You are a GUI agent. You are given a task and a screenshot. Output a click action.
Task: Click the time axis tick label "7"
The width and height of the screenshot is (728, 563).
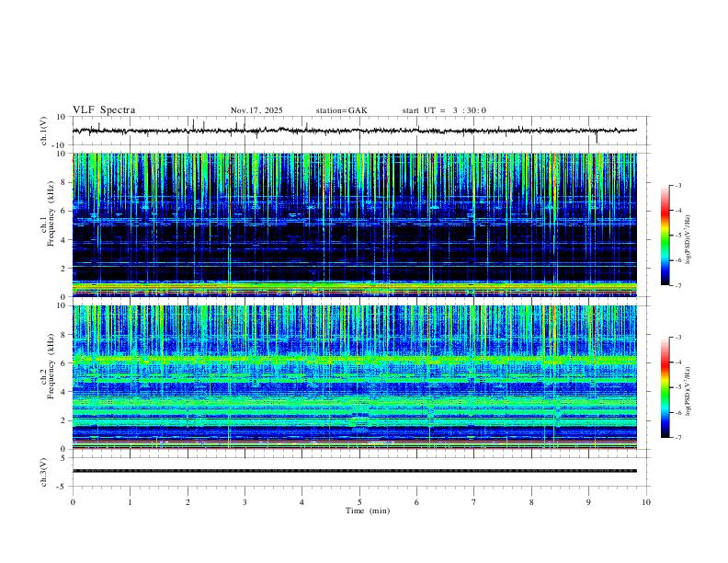pyautogui.click(x=474, y=502)
